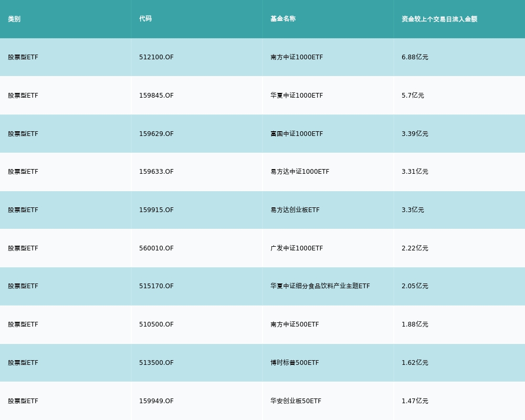The image size is (525, 420).
Task: Open 博时标普500ETF fund name
Action: click(x=295, y=363)
